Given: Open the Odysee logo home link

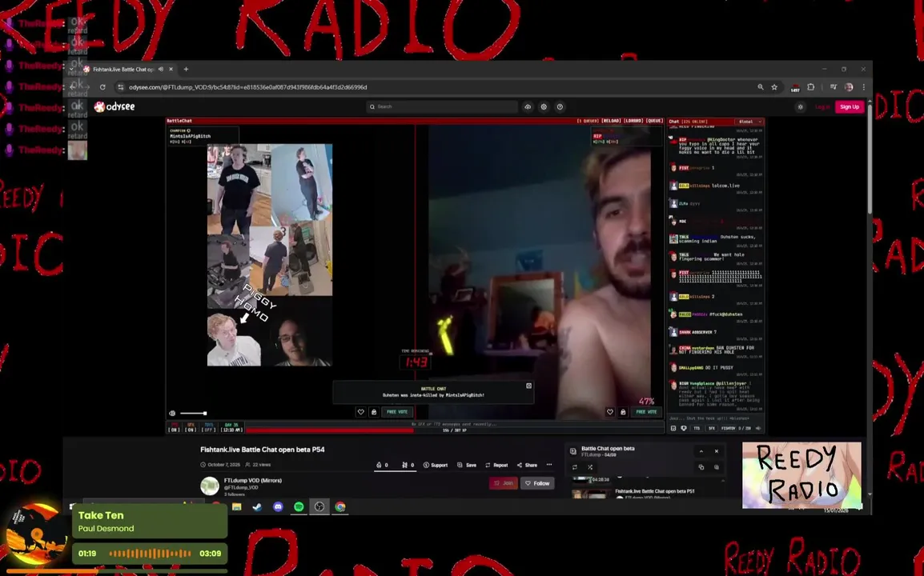Looking at the screenshot, I should (115, 106).
